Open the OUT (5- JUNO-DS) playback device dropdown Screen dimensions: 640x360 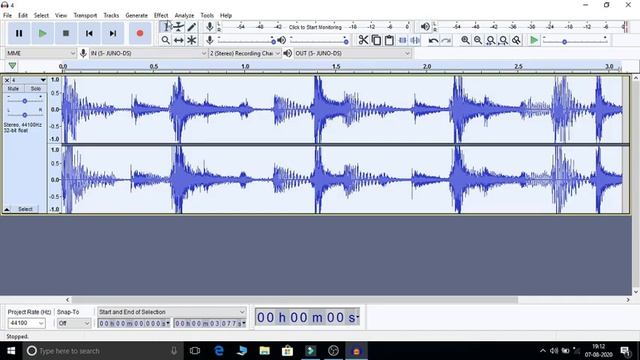coord(352,53)
